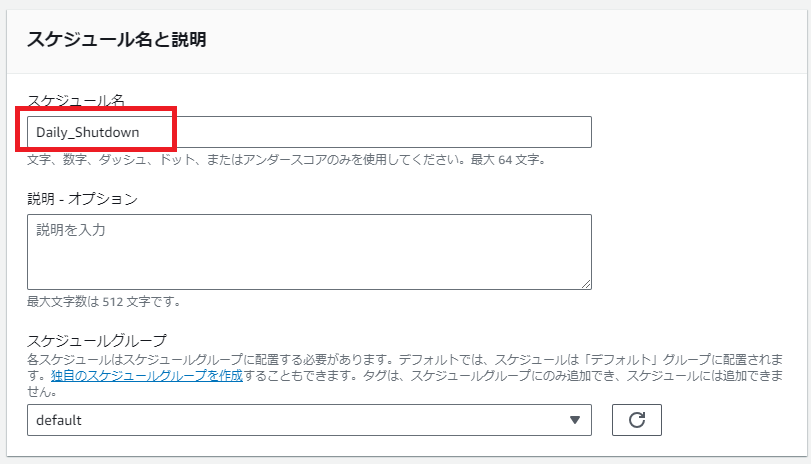Open the schedule group dropdown arrow
The image size is (811, 464).
click(x=574, y=420)
